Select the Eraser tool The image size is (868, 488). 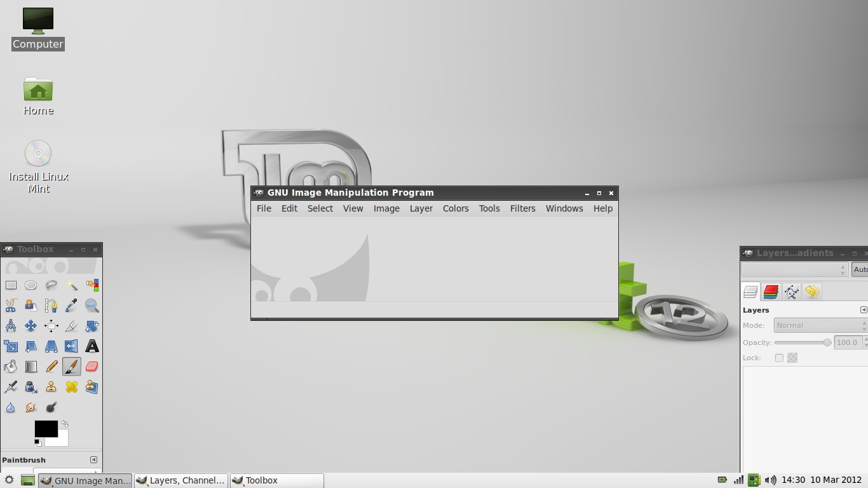click(92, 367)
